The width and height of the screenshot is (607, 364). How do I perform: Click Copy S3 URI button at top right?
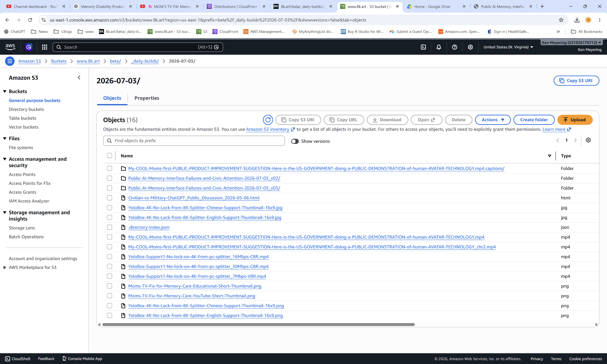[576, 81]
